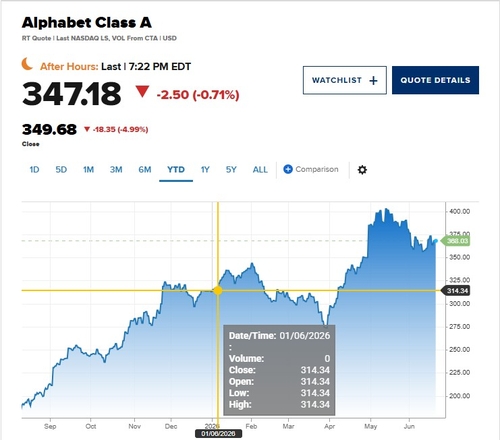
Task: Click the Comparison link
Action: tap(317, 169)
